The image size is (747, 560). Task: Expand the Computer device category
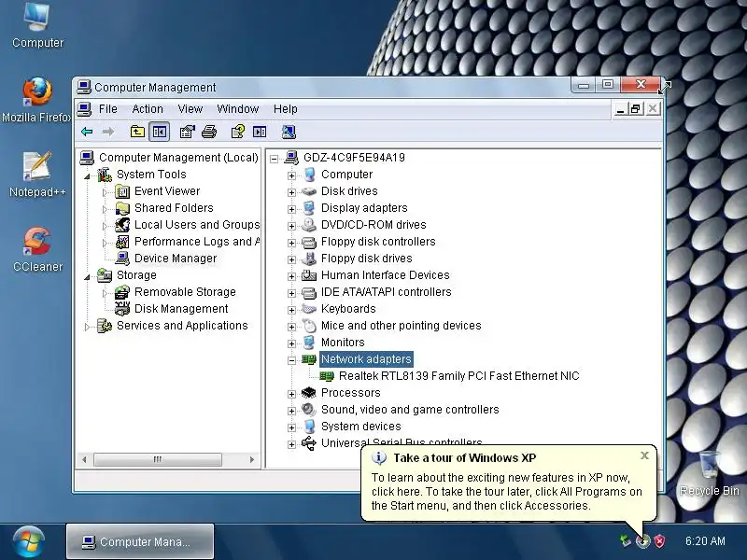coord(291,175)
